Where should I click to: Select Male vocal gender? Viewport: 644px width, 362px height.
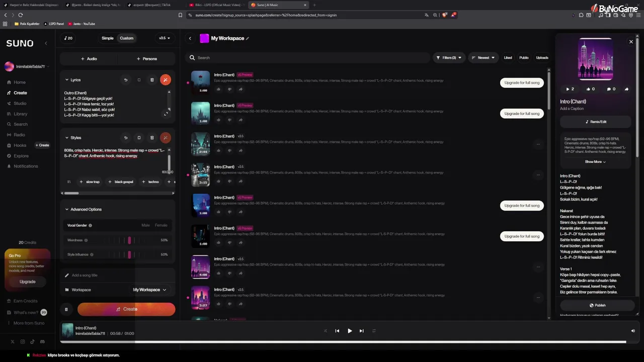pyautogui.click(x=145, y=225)
